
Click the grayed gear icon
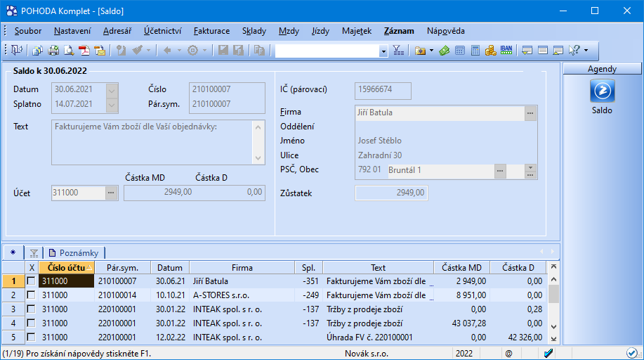point(192,51)
